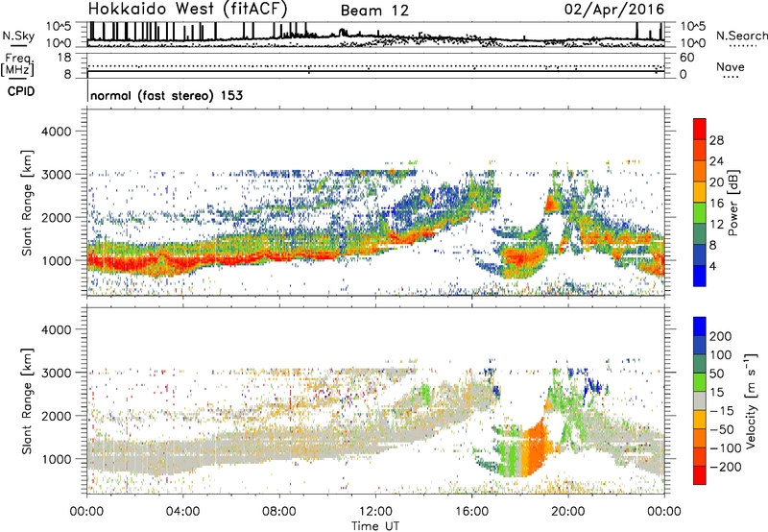Click the '24' power colorbar label
Image resolution: width=768 pixels, height=532 pixels.
click(x=716, y=161)
